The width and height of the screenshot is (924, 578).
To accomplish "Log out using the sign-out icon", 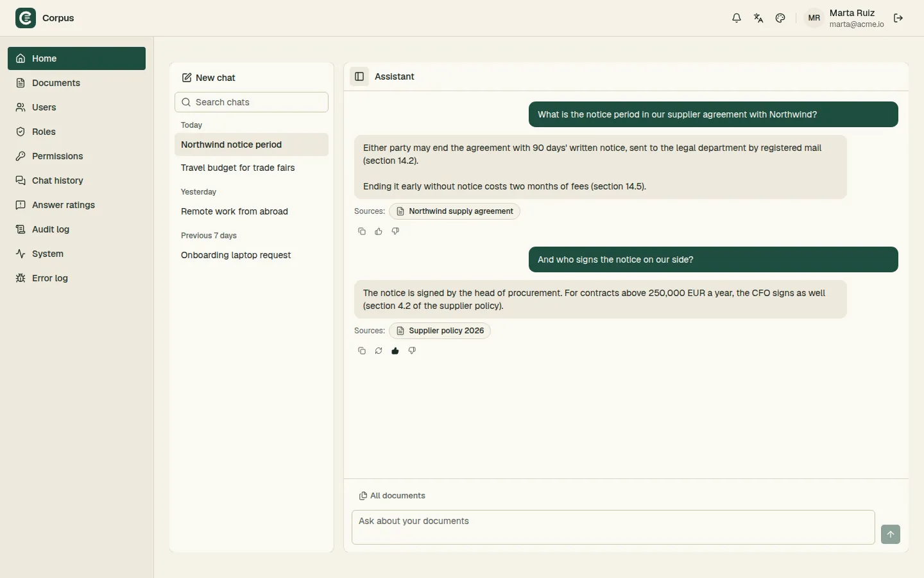I will [898, 18].
